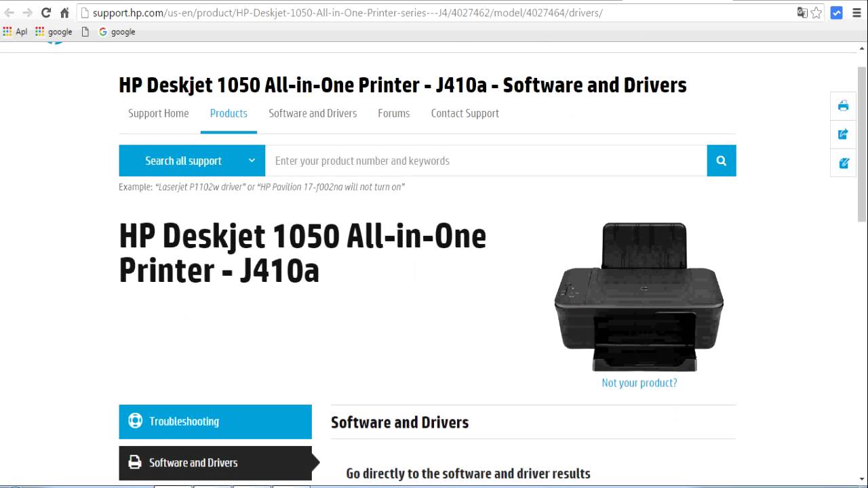
Task: Open the Contact Support tab
Action: tap(465, 113)
